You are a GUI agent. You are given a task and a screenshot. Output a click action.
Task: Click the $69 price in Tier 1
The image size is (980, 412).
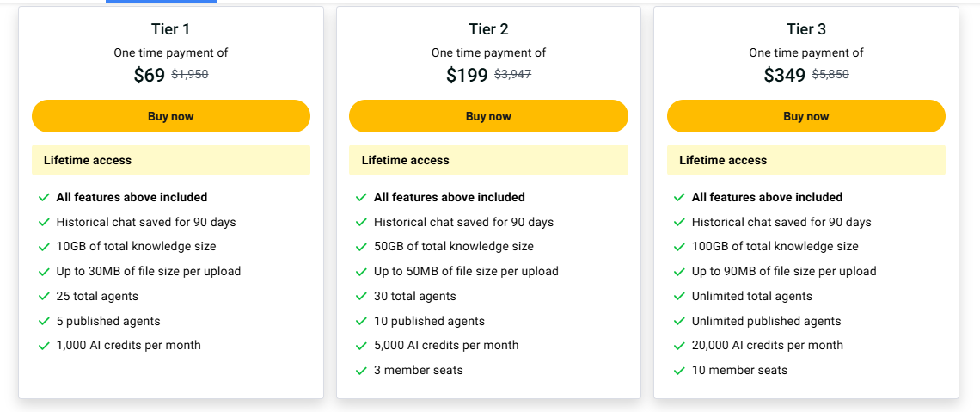click(x=150, y=76)
